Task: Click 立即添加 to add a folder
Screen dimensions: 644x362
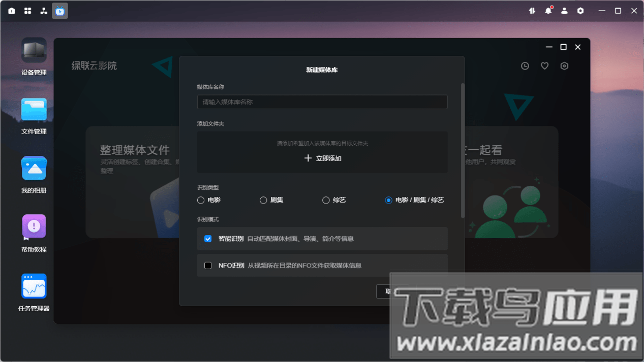Action: click(x=322, y=158)
